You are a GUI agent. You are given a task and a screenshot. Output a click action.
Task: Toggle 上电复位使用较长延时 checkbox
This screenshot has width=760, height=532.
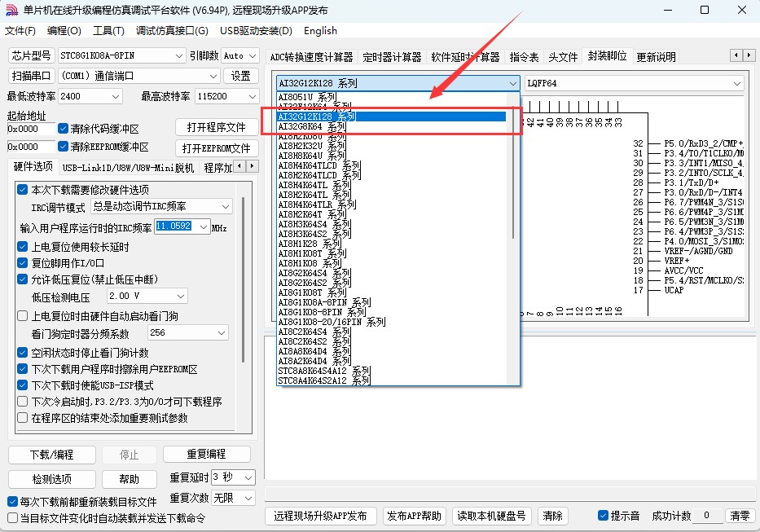point(22,247)
